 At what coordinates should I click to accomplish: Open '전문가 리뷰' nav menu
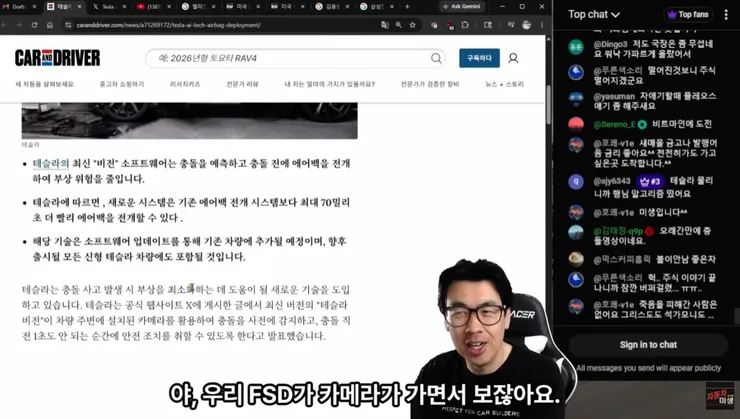click(242, 84)
